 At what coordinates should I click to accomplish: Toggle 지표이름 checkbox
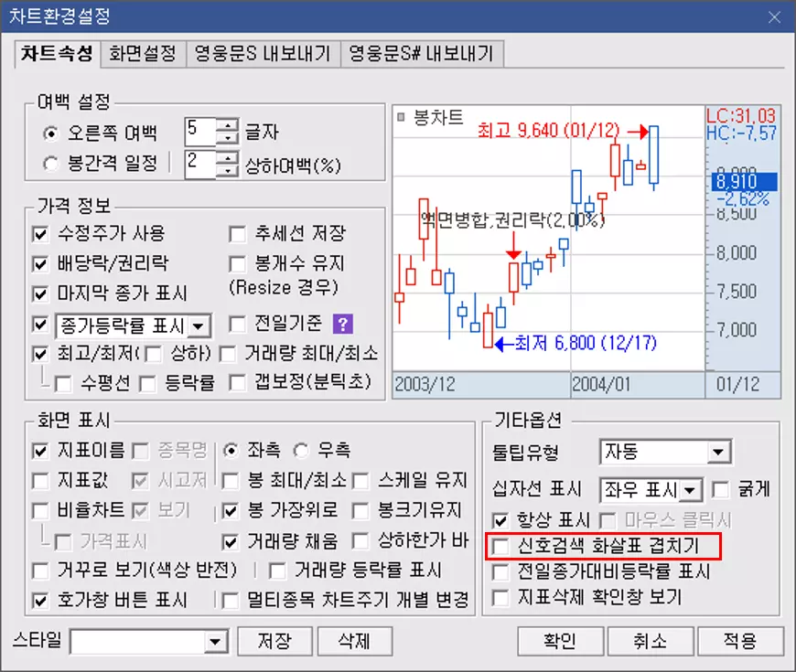(x=40, y=451)
